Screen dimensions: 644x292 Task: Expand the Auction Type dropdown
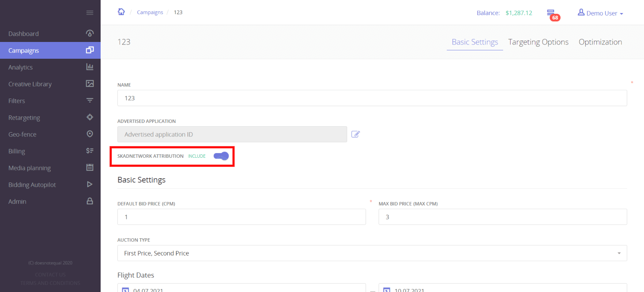click(x=372, y=253)
